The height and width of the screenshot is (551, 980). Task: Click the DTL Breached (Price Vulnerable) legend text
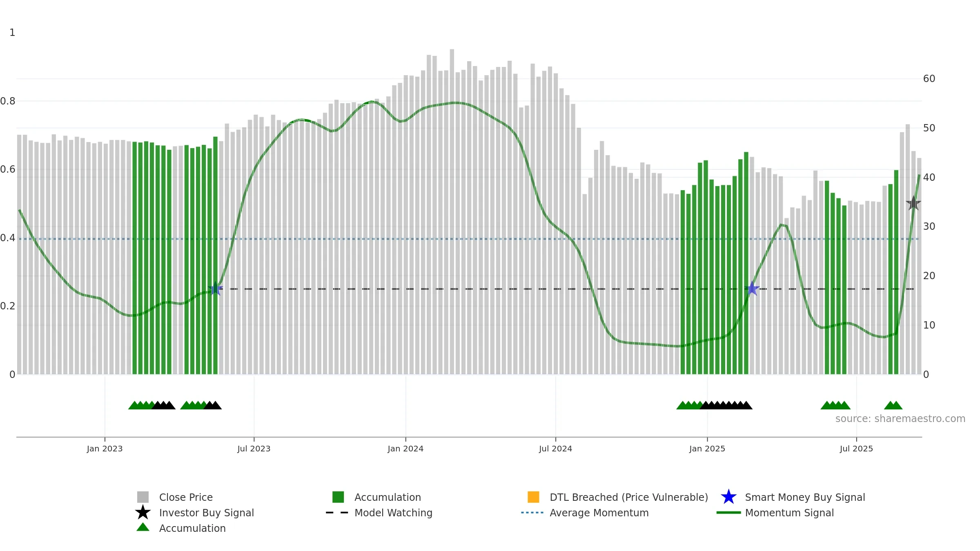[x=629, y=498]
